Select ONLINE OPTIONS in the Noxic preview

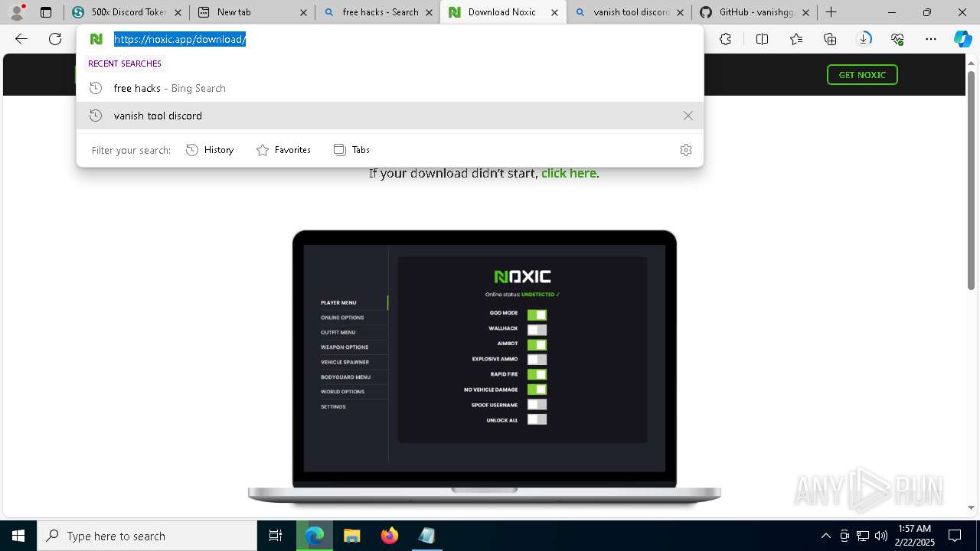(x=342, y=318)
